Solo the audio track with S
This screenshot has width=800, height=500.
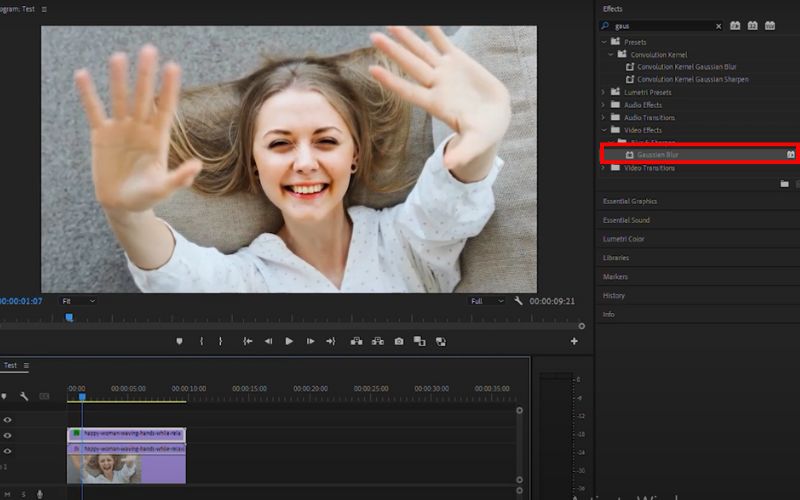23,494
